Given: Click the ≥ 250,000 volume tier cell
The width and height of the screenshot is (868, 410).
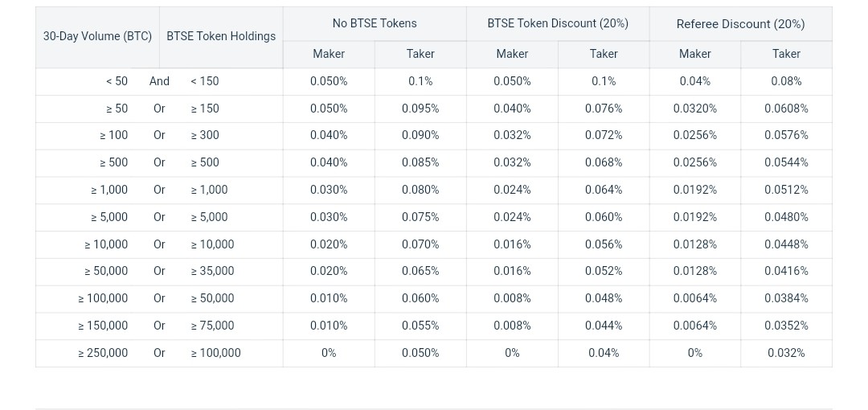Looking at the screenshot, I should click(x=103, y=353).
